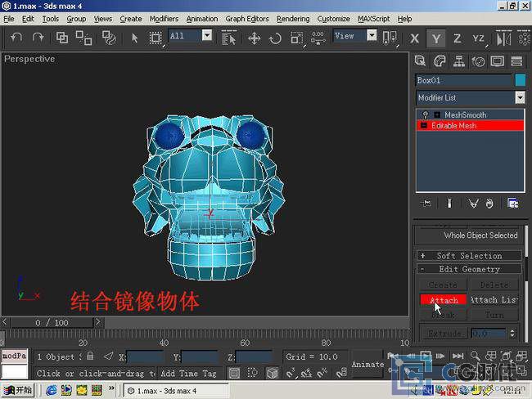Click the Extrude button
The width and height of the screenshot is (532, 399).
[444, 334]
